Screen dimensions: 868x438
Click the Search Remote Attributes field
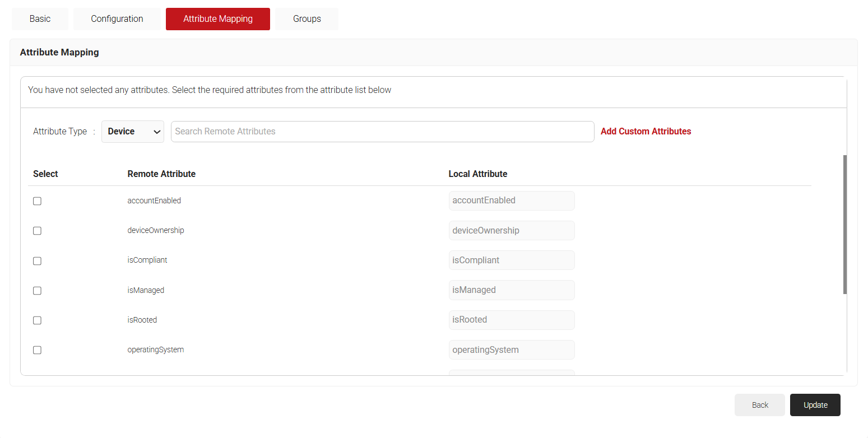[x=382, y=132]
